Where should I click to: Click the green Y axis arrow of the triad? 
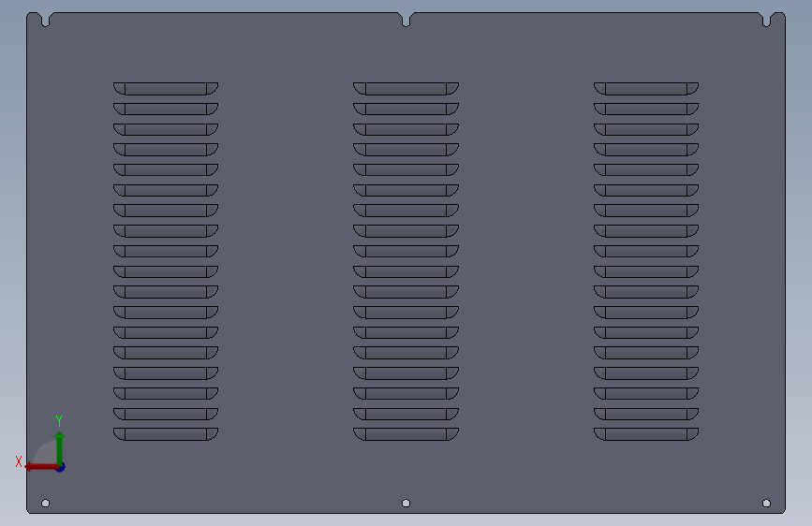pyautogui.click(x=60, y=448)
